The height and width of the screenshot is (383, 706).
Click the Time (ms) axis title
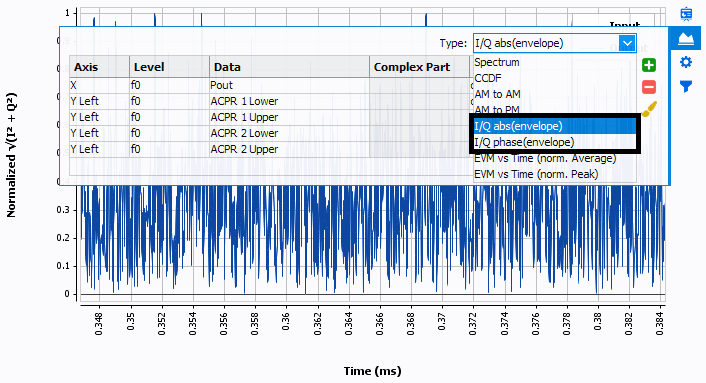pyautogui.click(x=372, y=371)
